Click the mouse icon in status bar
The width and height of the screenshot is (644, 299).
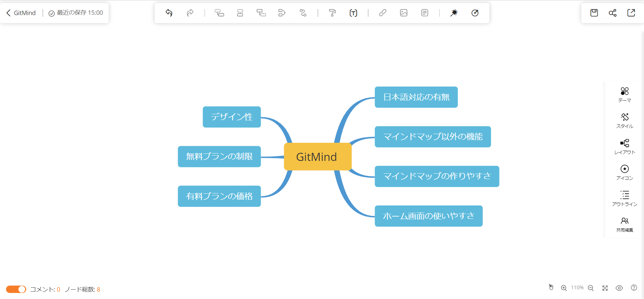551,288
